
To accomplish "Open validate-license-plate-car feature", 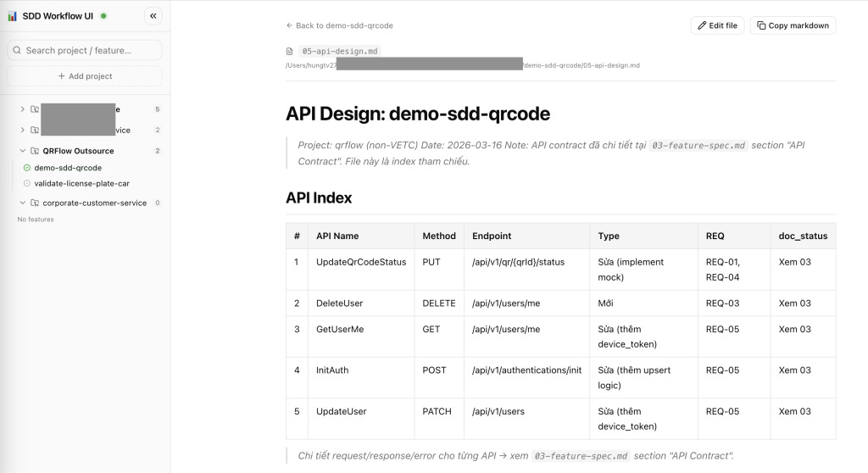I will coord(82,183).
